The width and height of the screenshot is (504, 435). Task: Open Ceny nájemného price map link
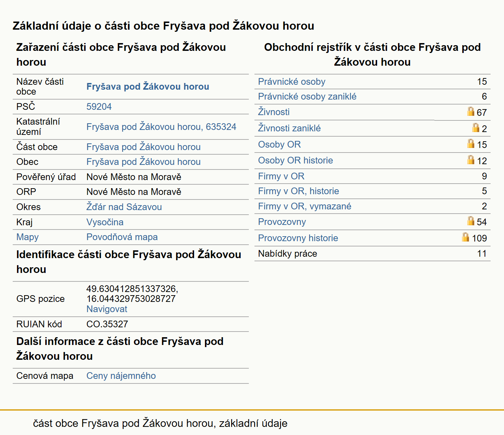tap(121, 376)
